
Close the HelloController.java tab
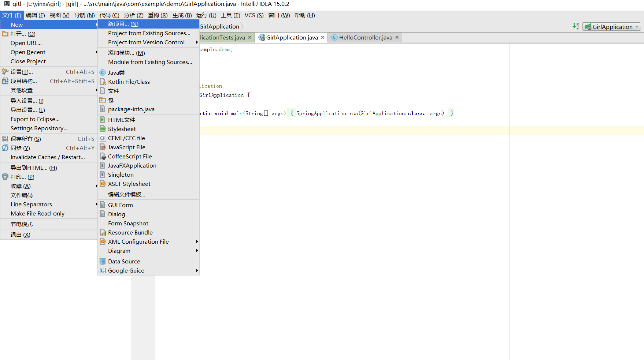(397, 37)
